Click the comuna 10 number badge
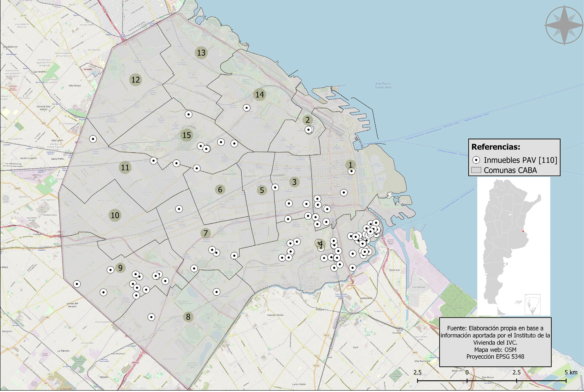 coord(115,215)
